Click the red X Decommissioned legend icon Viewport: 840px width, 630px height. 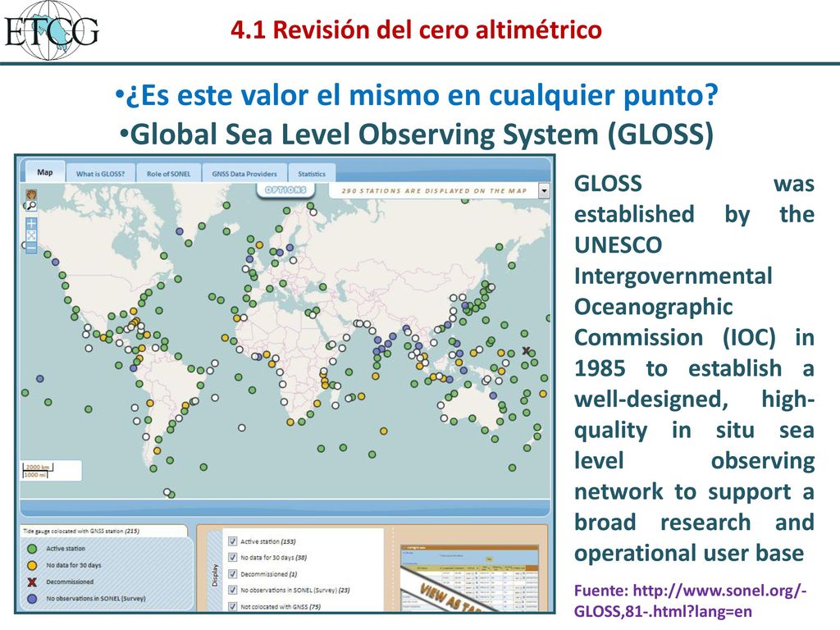pos(32,582)
